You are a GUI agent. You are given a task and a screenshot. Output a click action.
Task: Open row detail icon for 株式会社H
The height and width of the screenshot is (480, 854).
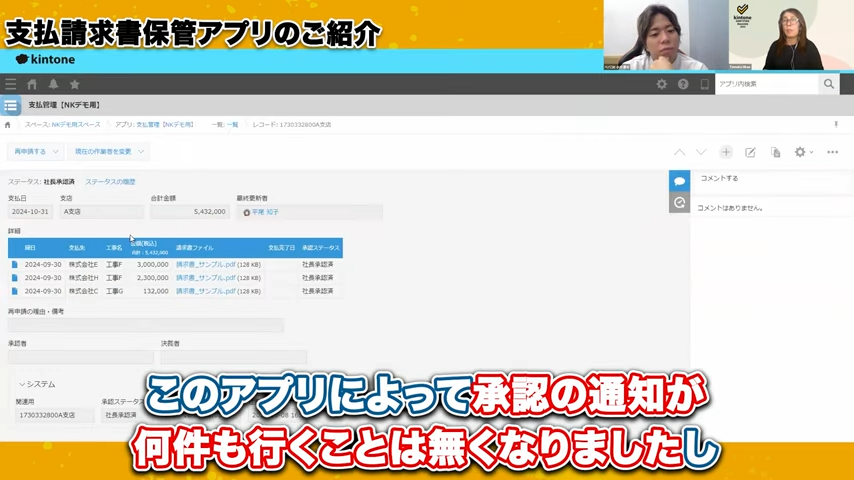coord(15,278)
